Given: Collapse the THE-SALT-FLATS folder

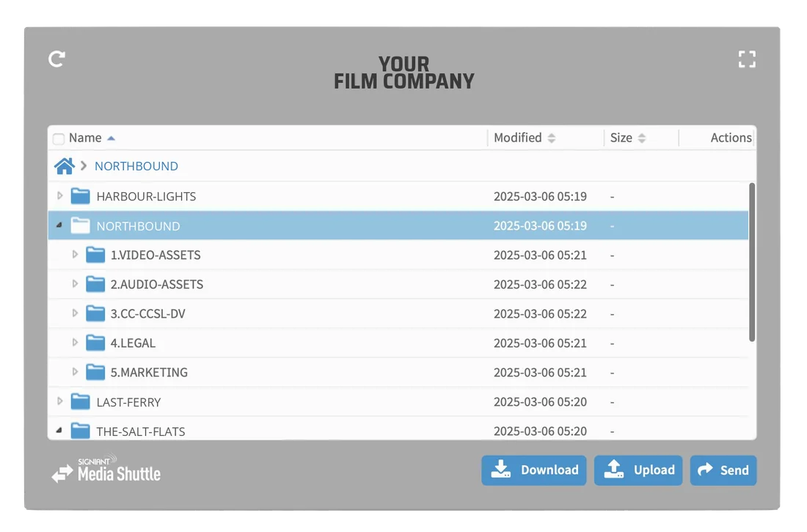Looking at the screenshot, I should coord(59,430).
